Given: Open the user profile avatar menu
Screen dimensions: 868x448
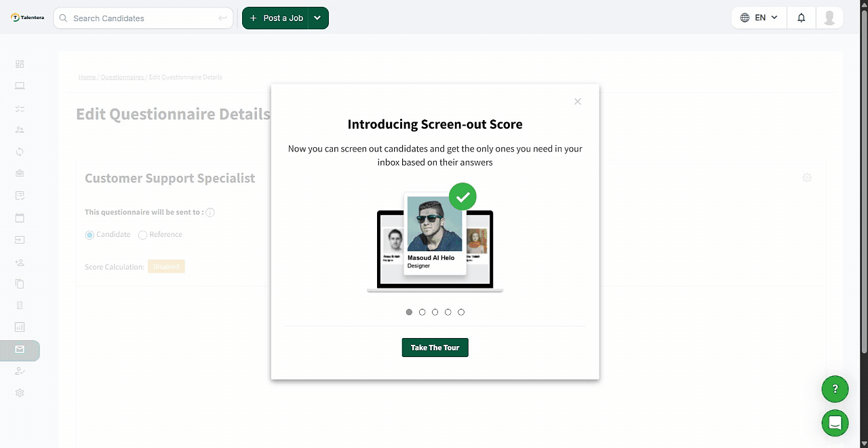Looking at the screenshot, I should [829, 18].
